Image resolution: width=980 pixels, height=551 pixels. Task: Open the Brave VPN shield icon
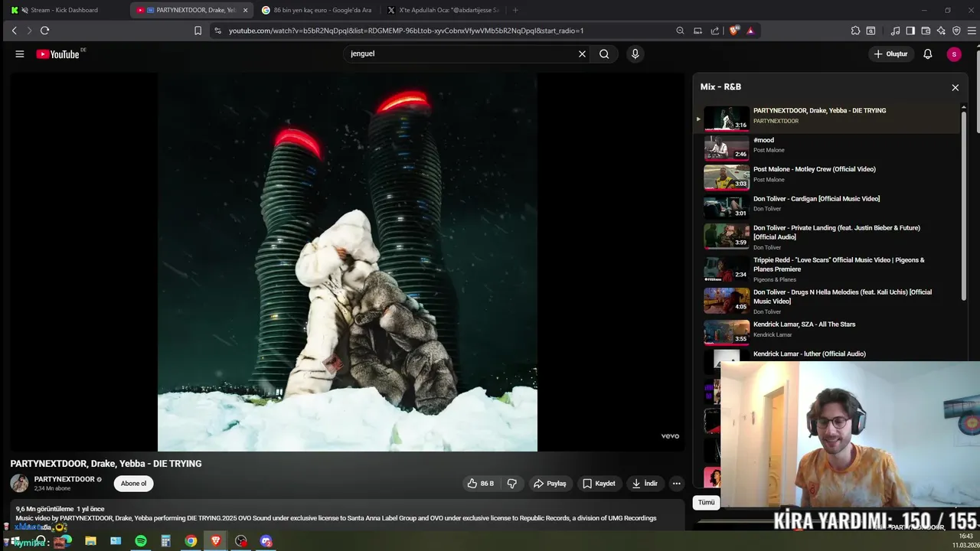coord(956,31)
